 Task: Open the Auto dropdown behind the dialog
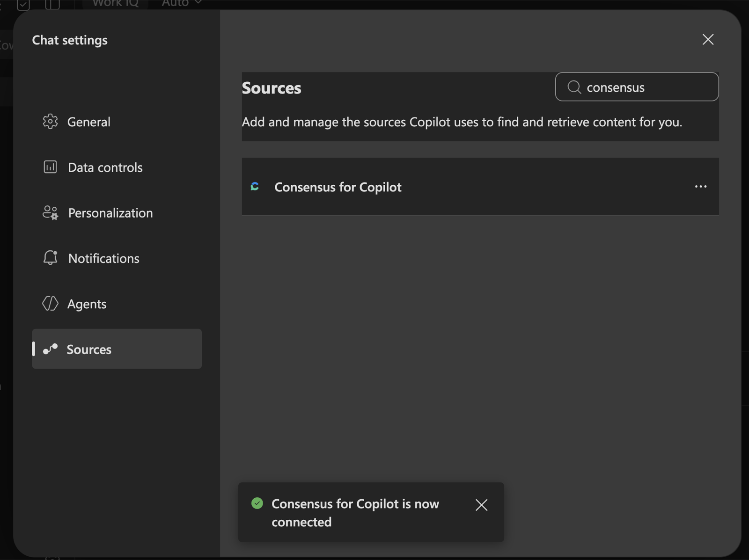[x=182, y=3]
